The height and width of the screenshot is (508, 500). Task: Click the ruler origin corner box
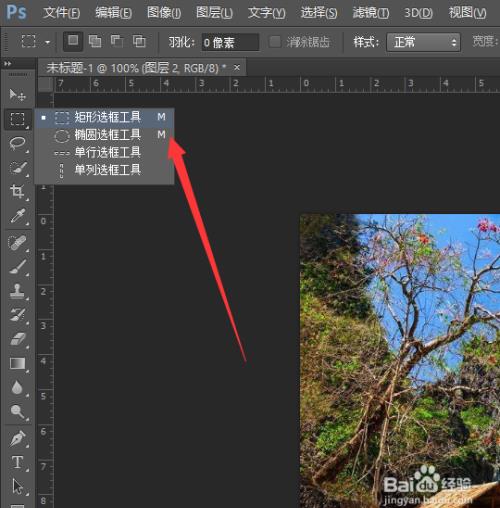point(45,84)
